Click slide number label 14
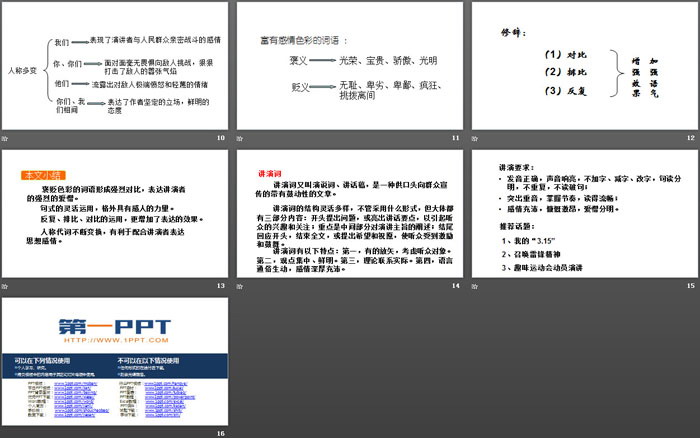This screenshot has height=438, width=700. point(456,286)
